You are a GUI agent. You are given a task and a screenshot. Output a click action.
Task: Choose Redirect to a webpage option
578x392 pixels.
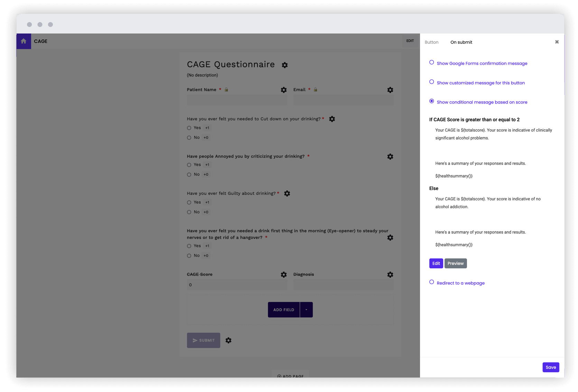point(431,282)
